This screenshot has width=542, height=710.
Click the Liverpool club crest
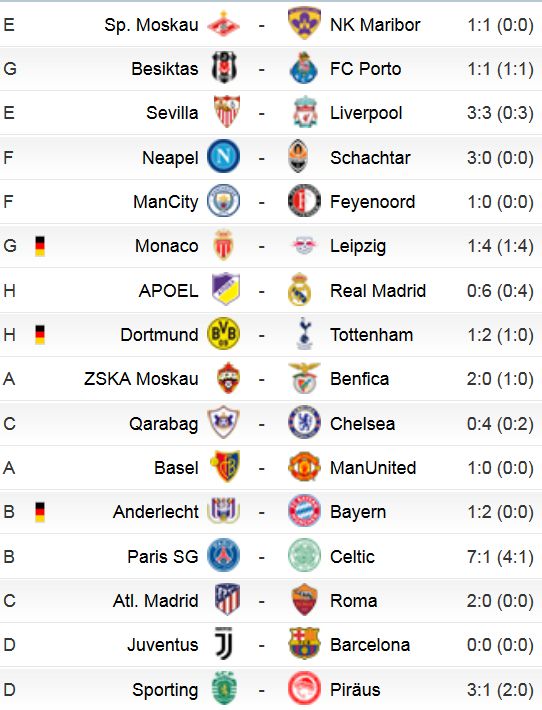pyautogui.click(x=304, y=112)
